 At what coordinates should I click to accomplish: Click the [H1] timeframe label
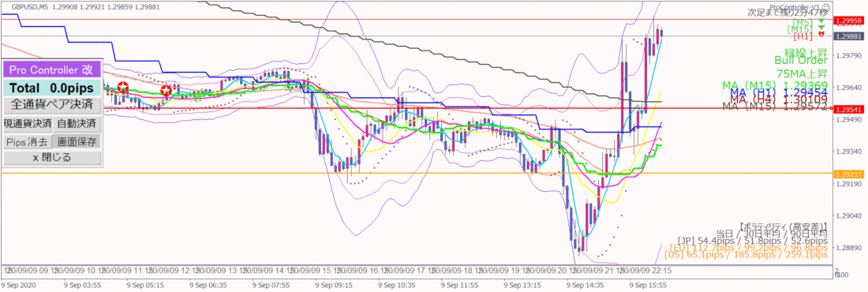click(803, 36)
